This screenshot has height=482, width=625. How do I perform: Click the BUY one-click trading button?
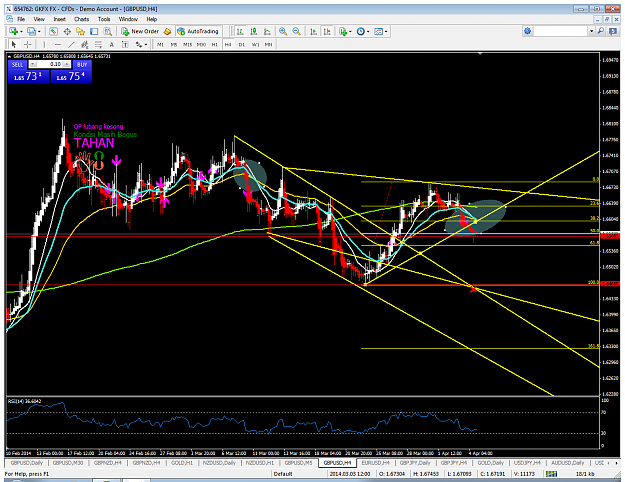tap(82, 65)
